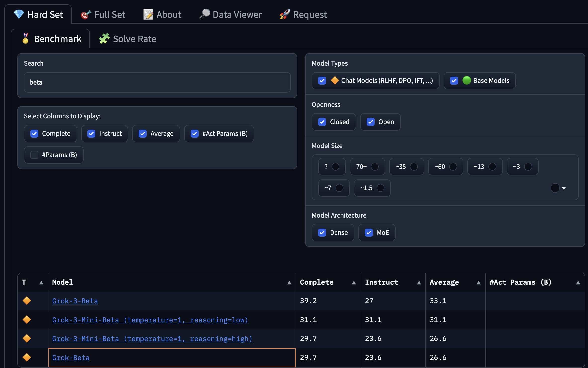Image resolution: width=588 pixels, height=368 pixels.
Task: Click the chat-model diamond in Grok-3-Beta row
Action: [27, 301]
